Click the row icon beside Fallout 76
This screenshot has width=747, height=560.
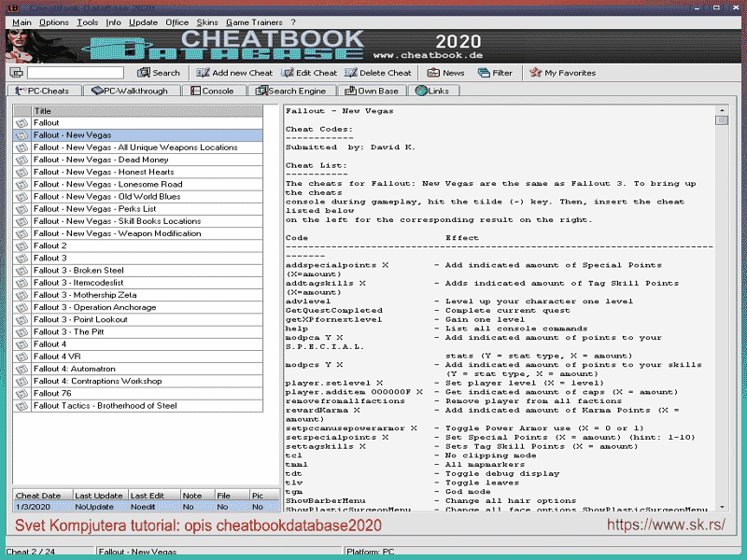[21, 394]
